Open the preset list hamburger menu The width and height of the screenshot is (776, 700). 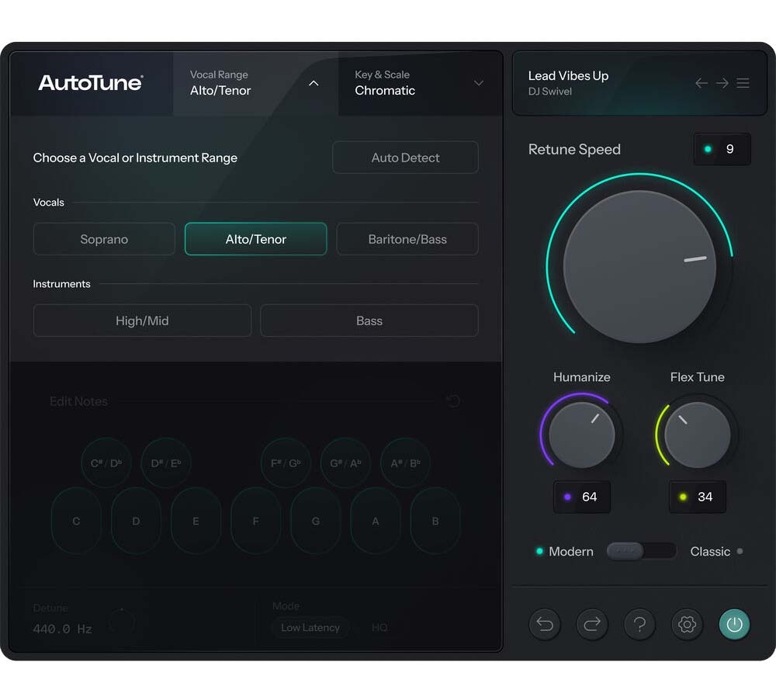[x=743, y=83]
